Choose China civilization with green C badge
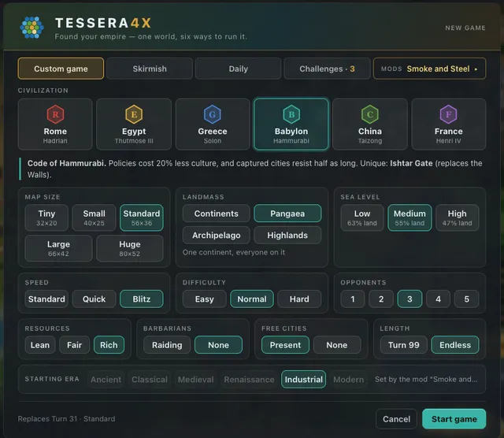This screenshot has height=438, width=504. 370,124
